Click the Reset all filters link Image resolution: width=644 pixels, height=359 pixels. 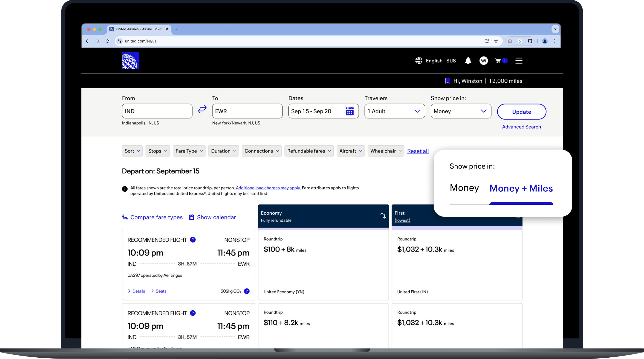pyautogui.click(x=418, y=151)
